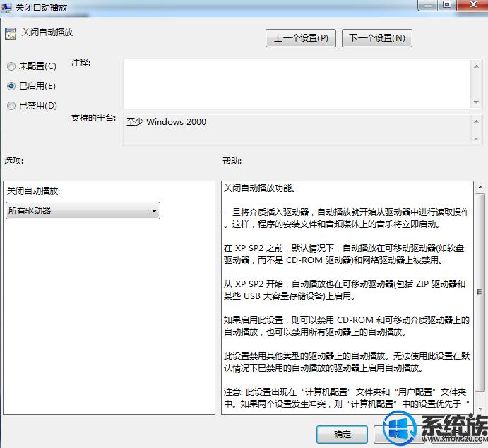Go to 上一个设置(P) previous setting
Viewport: 488px width, 448px height.
click(x=301, y=38)
